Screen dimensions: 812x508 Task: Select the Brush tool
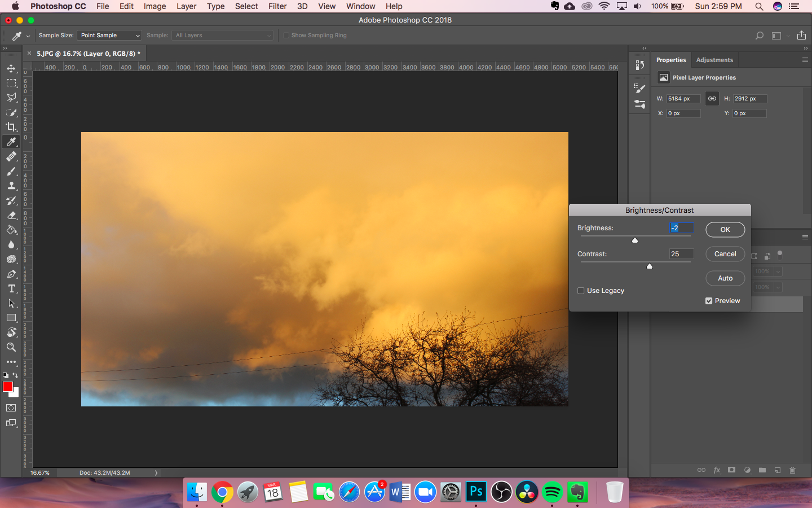[x=11, y=171]
